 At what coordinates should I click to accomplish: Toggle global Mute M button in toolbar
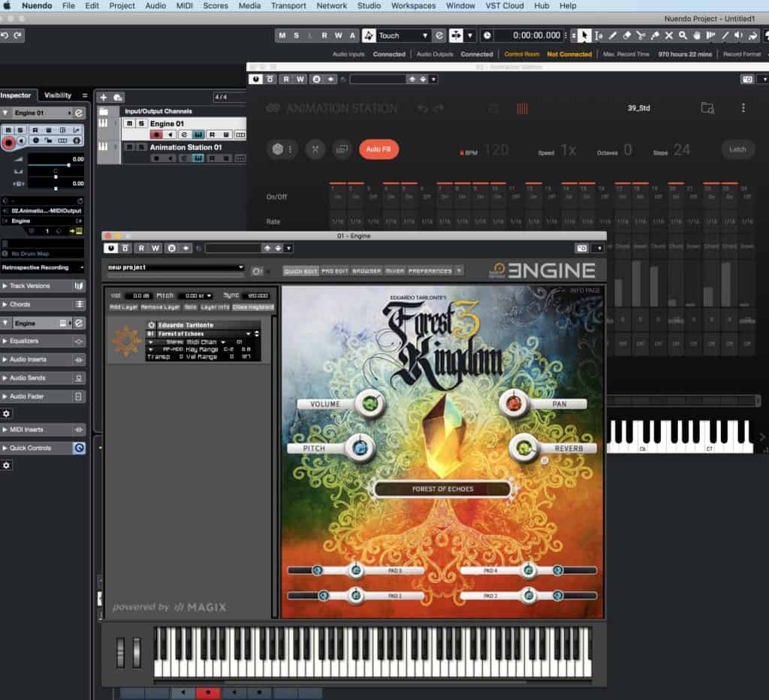(282, 35)
